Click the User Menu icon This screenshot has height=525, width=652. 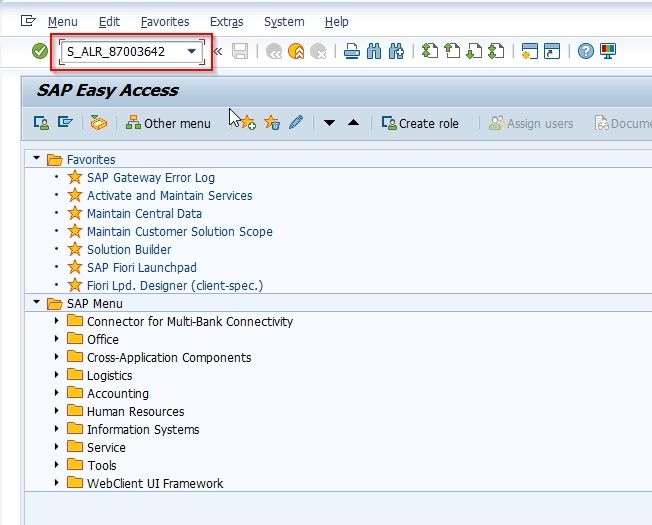(x=41, y=123)
